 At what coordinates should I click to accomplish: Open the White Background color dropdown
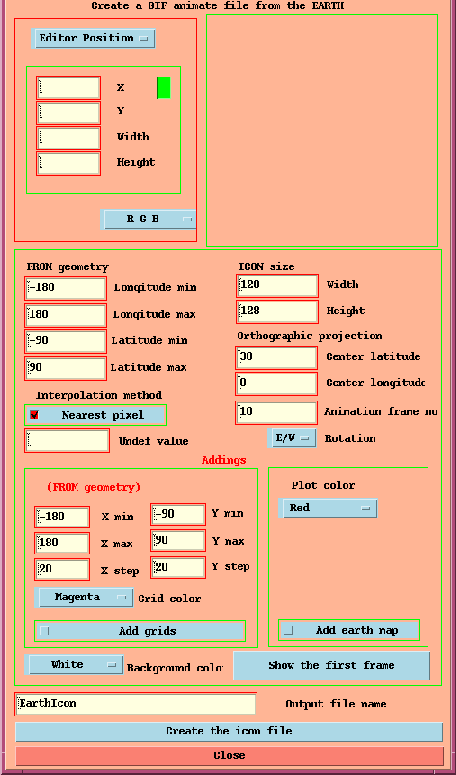(x=74, y=665)
